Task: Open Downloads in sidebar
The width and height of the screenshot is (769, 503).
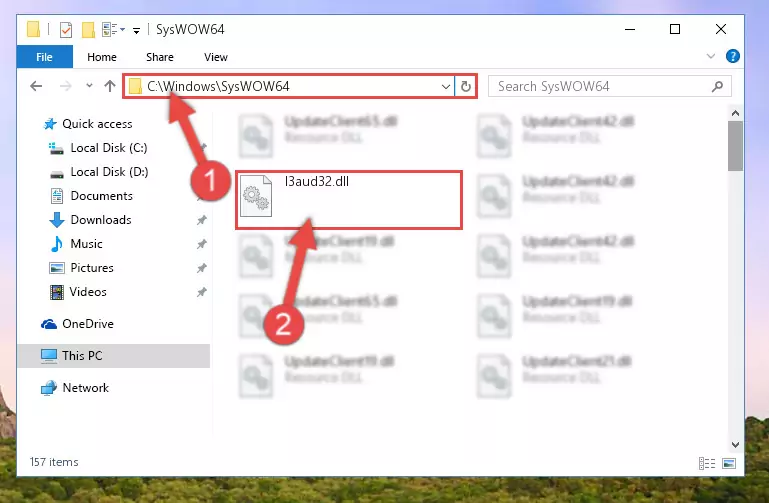Action: point(101,220)
